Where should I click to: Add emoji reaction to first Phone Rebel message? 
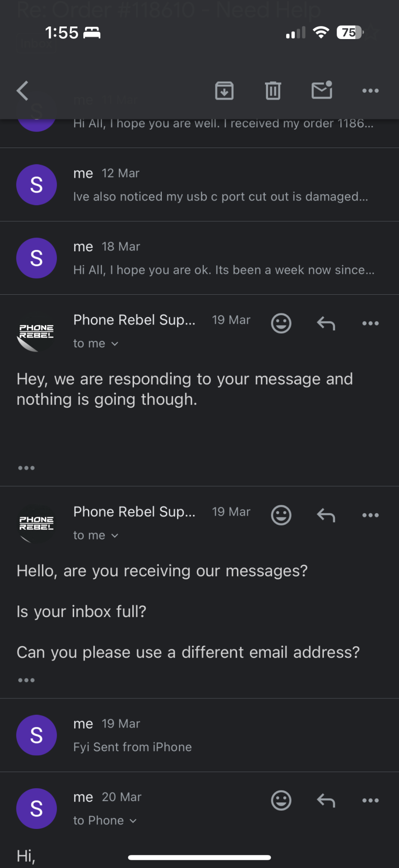coord(281,323)
